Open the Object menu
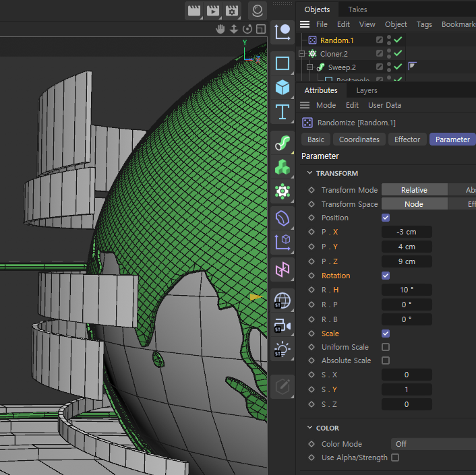Viewport: 476px width, 475px height. pyautogui.click(x=396, y=24)
